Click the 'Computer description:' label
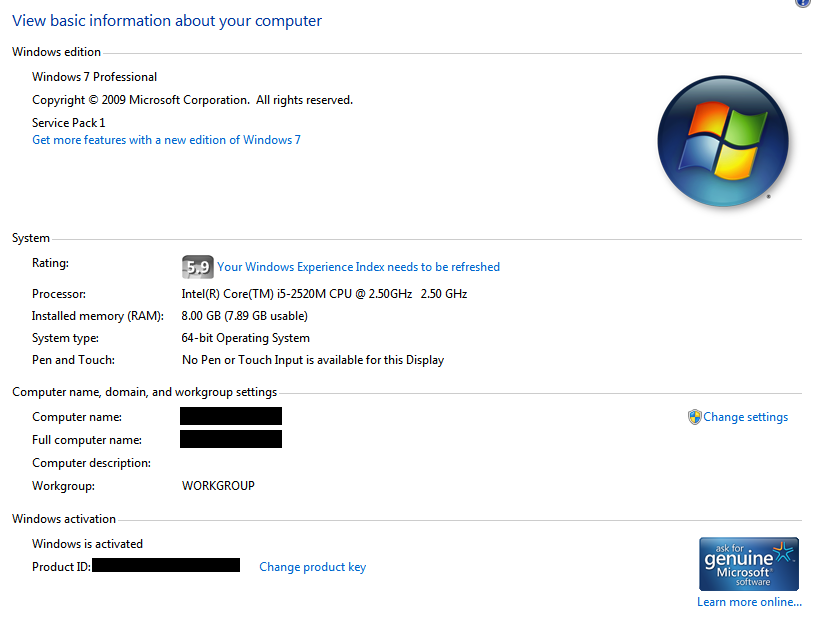 pos(91,463)
